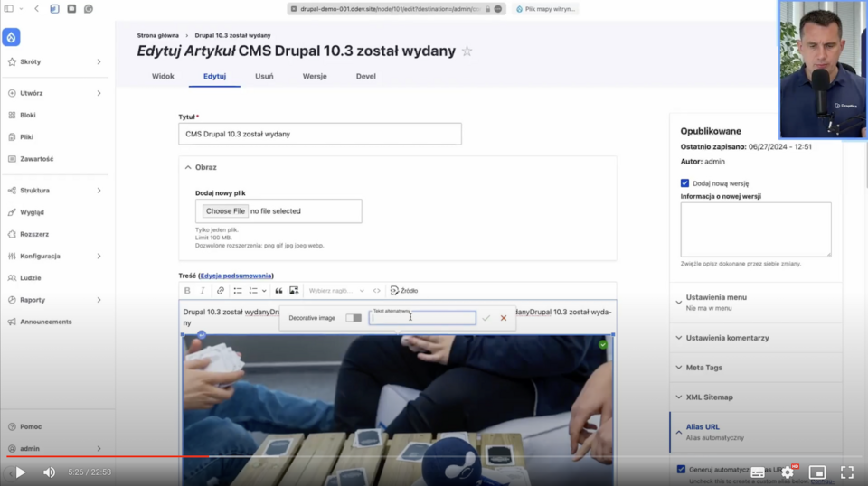Toggle the Decorative image switch
The image size is (868, 486).
tap(354, 318)
